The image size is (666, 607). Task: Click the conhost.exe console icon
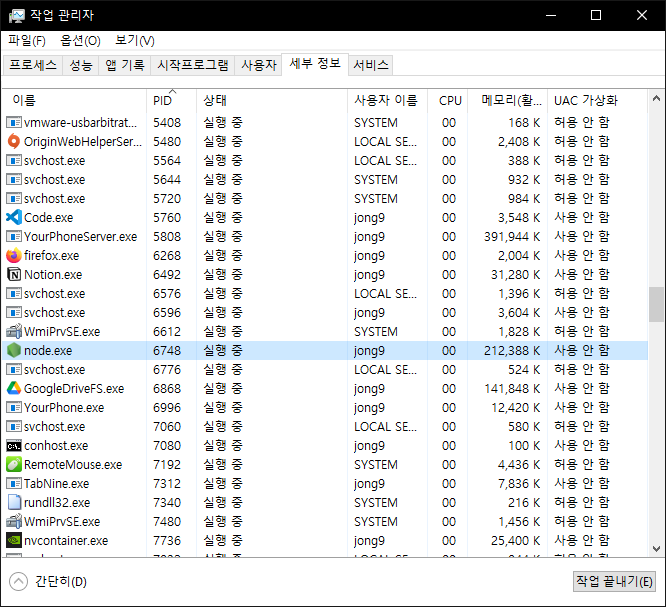point(14,446)
